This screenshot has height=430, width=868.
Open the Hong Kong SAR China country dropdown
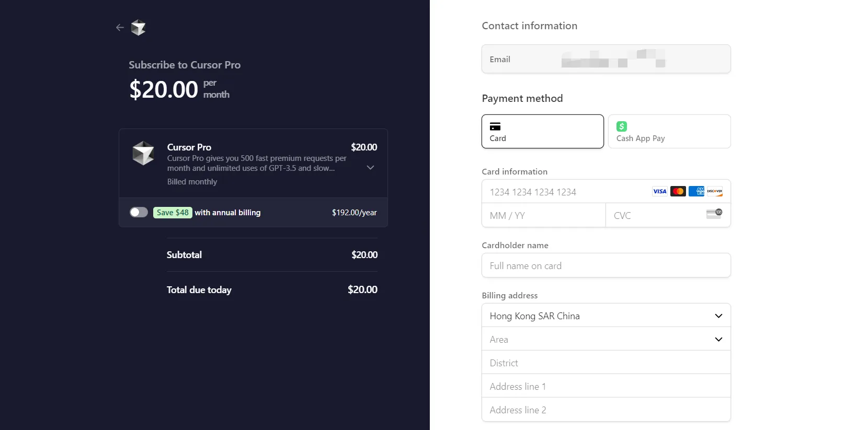[606, 316]
